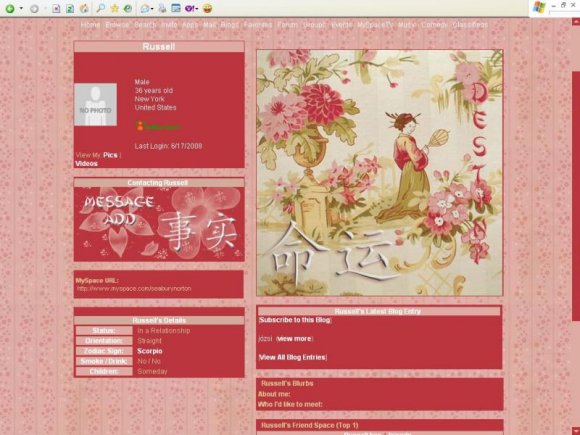Open MySpaceTV in navigation bar
The image size is (580, 435).
(x=375, y=25)
